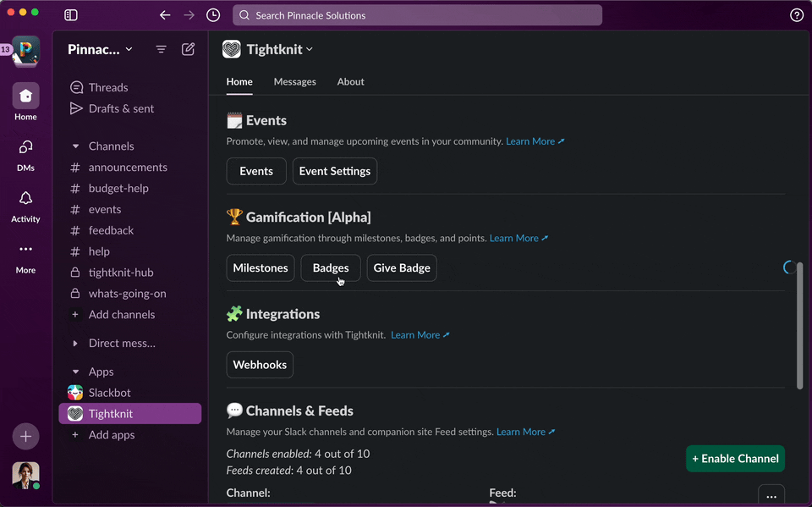Screen dimensions: 812x507
Task: Click in the Search Pinnacle Solutions field
Action: coord(417,15)
